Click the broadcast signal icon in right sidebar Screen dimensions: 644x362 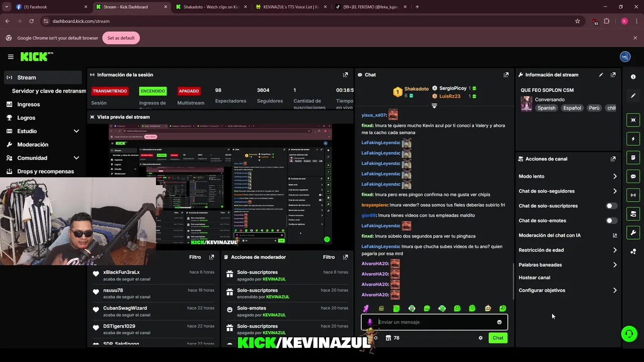pos(633,195)
